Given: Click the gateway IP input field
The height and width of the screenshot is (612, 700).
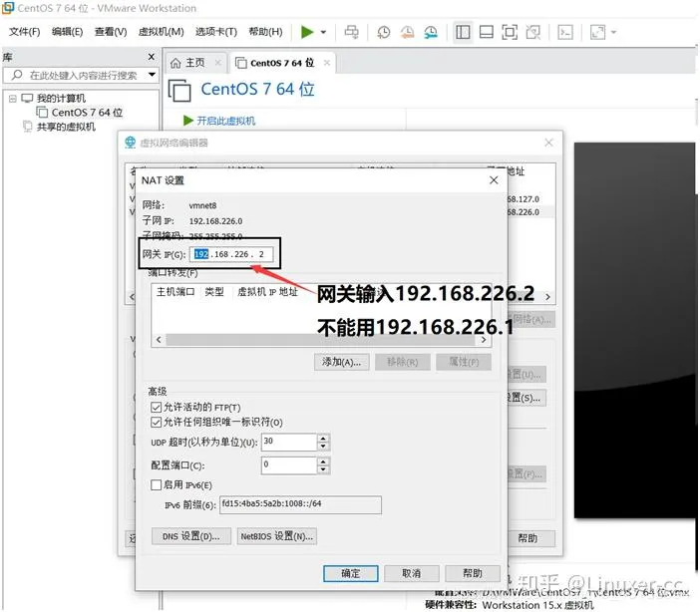Looking at the screenshot, I should tap(229, 254).
